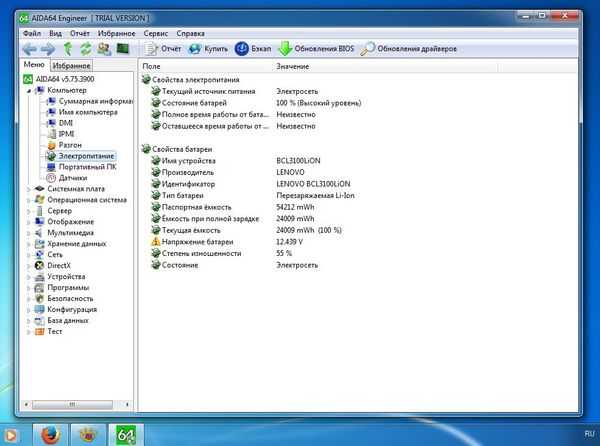
Task: Select the Датчики tree item
Action: (73, 178)
